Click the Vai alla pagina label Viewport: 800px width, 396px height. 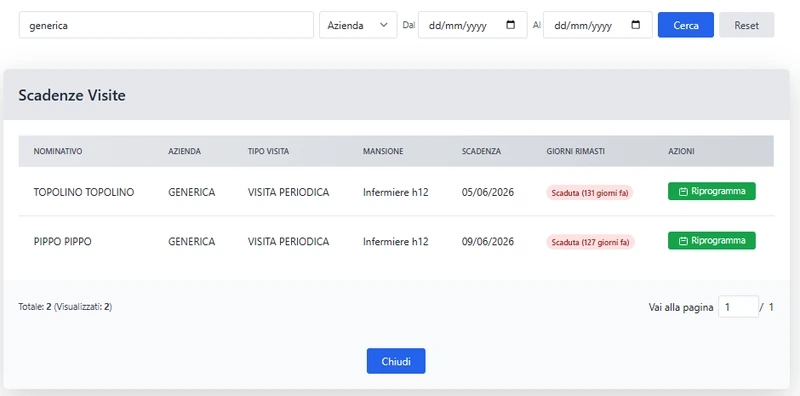(x=681, y=307)
